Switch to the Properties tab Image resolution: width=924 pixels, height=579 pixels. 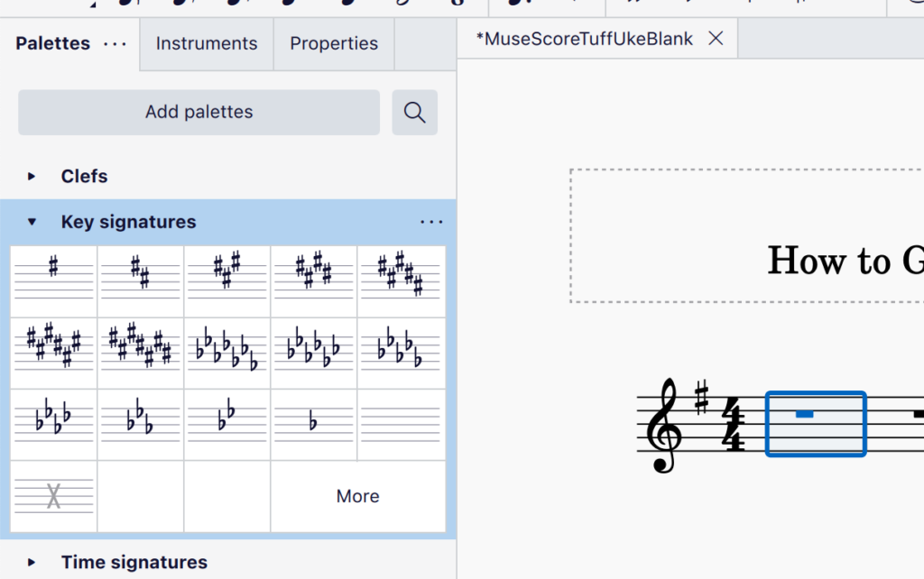333,42
